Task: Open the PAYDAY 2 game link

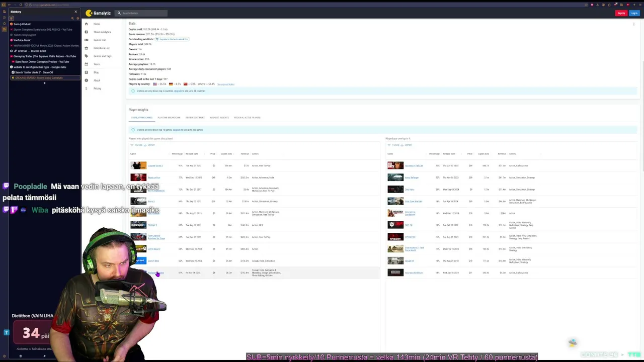Action: coord(152,225)
